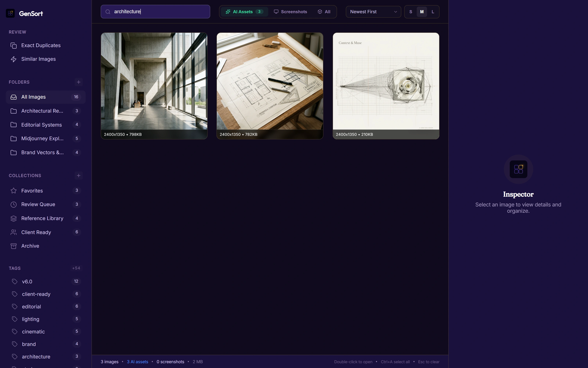Screen dimensions: 588x368
Task: Open Exact Duplicates review
Action: pyautogui.click(x=46, y=45)
